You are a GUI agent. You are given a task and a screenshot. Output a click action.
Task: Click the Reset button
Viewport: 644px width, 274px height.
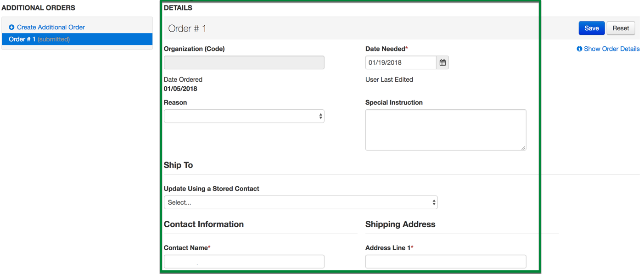(621, 28)
